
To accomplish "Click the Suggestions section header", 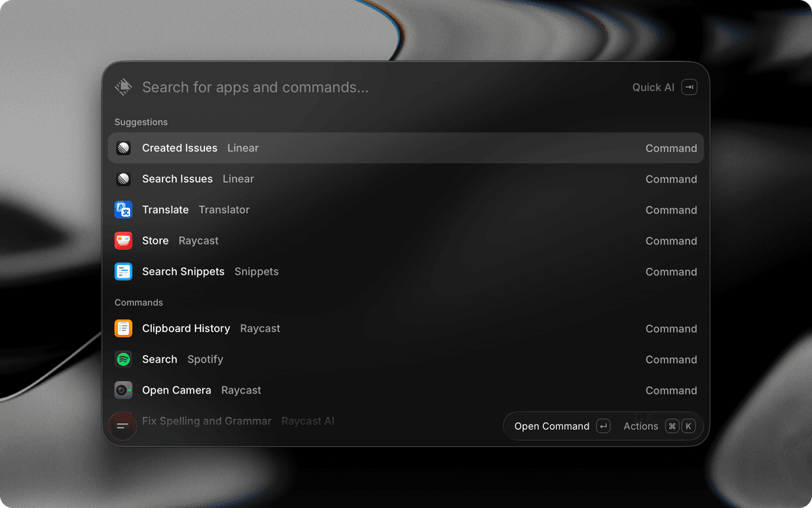I will pos(141,123).
